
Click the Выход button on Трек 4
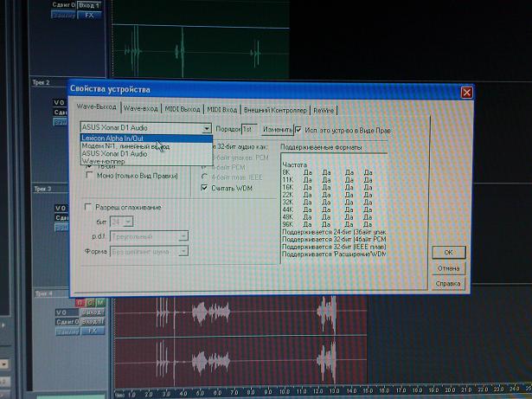point(93,312)
